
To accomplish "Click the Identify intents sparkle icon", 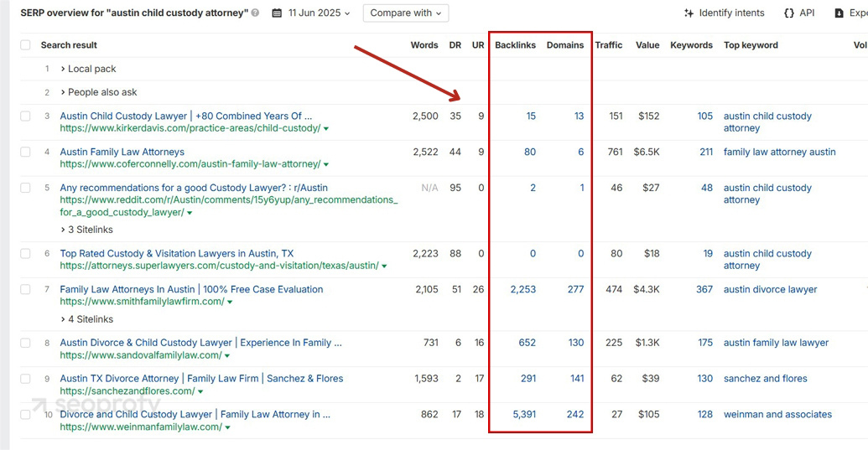I will coord(689,13).
